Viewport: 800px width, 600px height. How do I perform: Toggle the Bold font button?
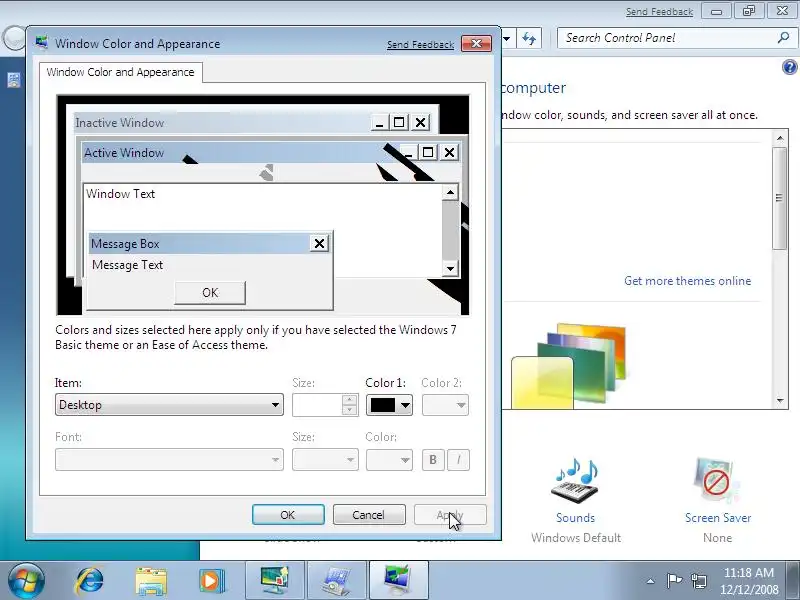coord(433,460)
